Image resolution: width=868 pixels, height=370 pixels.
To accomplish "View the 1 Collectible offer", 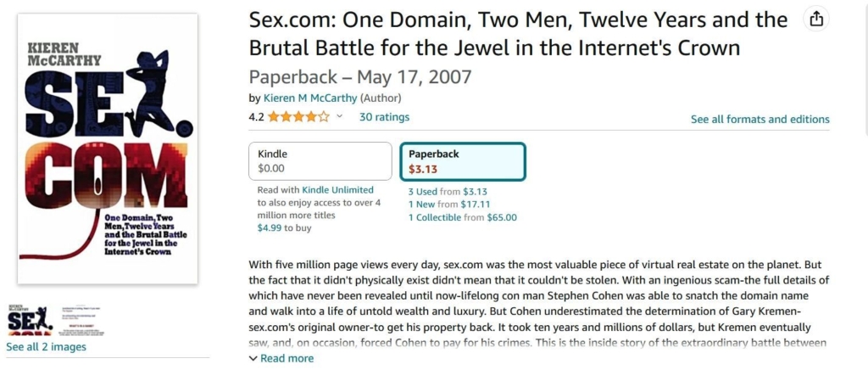I will (x=436, y=217).
